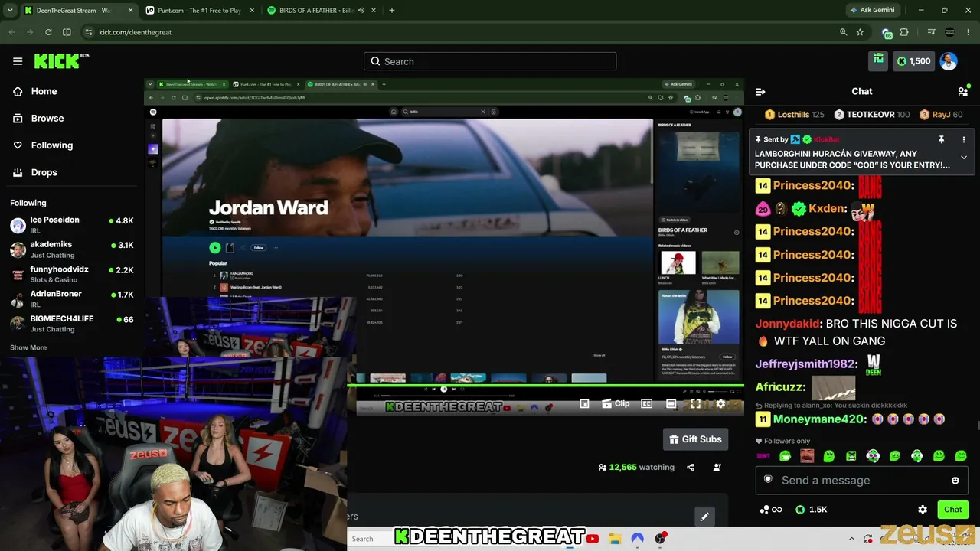This screenshot has width=980, height=551.
Task: Click the Kick logo
Action: [61, 61]
